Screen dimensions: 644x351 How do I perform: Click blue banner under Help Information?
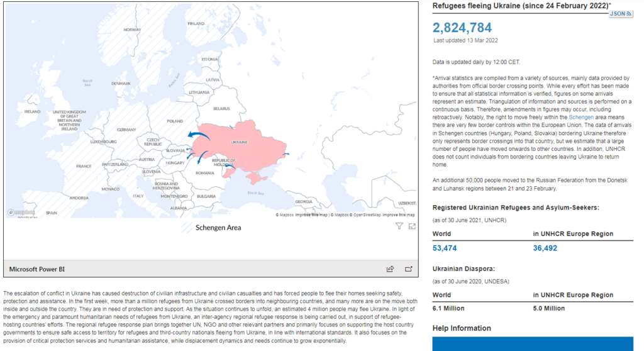coord(533,343)
